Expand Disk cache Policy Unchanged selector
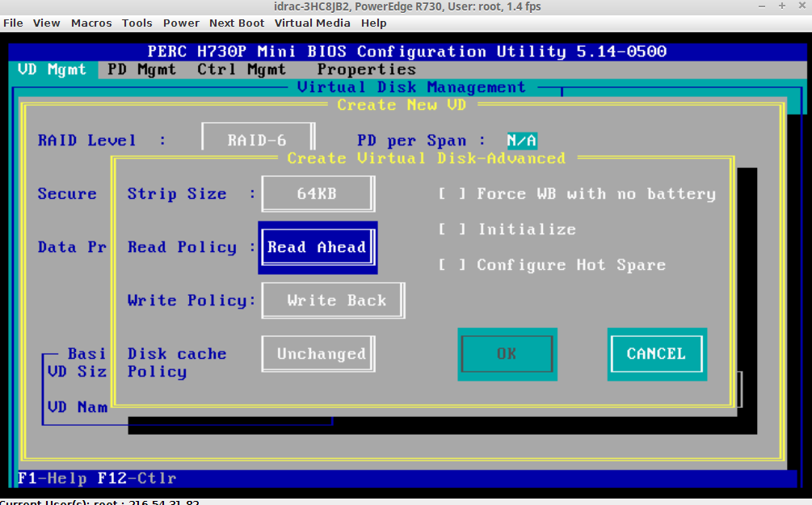Viewport: 812px width, 505px height. click(318, 354)
